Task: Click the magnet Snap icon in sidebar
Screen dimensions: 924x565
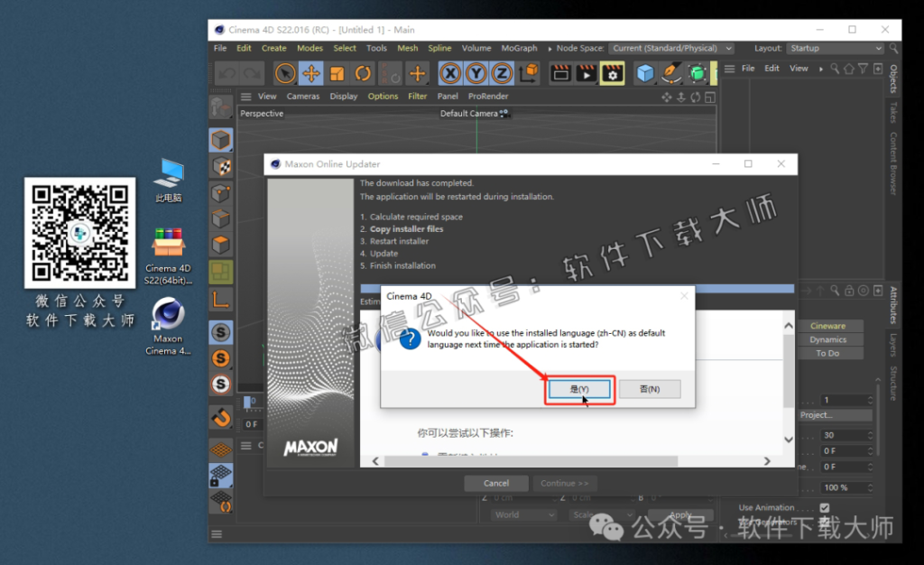Action: (220, 416)
